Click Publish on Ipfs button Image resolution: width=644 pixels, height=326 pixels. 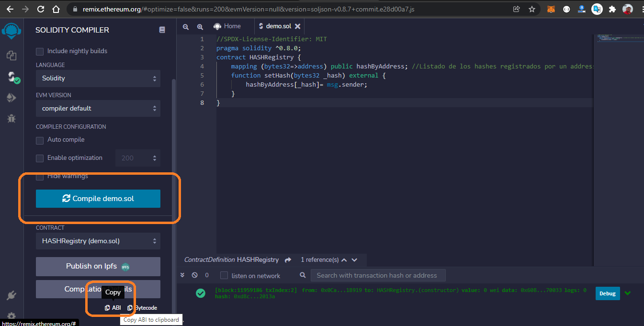[98, 267]
